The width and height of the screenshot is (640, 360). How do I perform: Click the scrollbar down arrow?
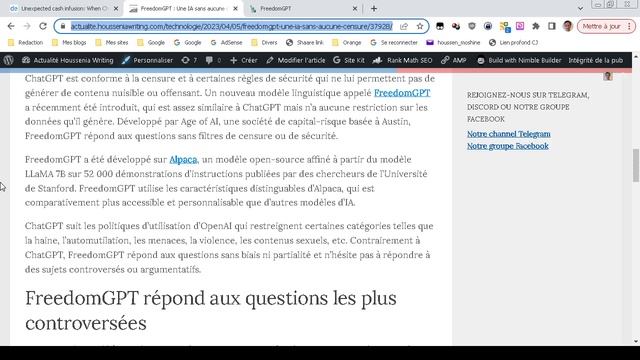point(636,342)
